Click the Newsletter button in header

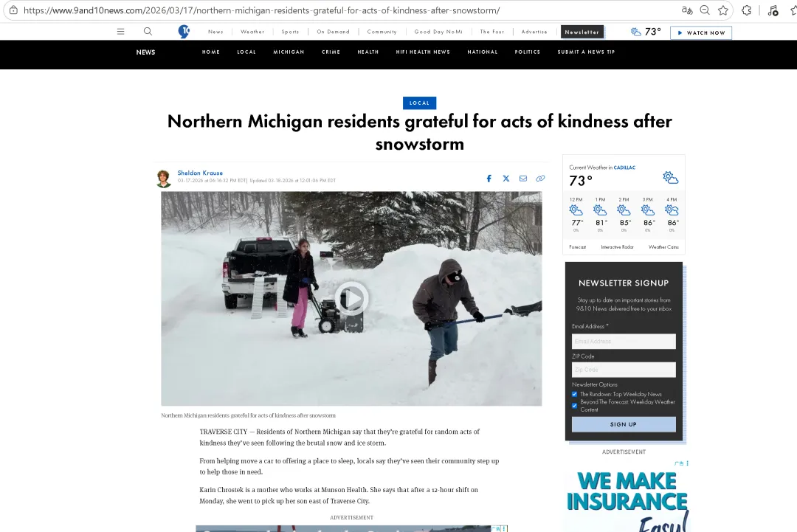click(x=582, y=32)
